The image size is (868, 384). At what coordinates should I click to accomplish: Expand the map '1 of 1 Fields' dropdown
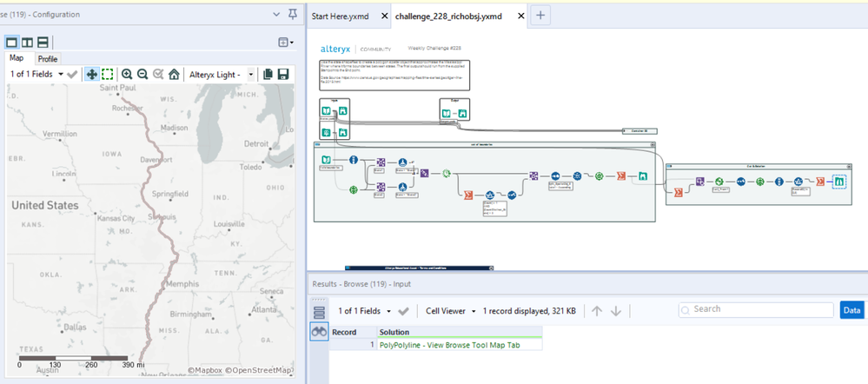[x=36, y=74]
